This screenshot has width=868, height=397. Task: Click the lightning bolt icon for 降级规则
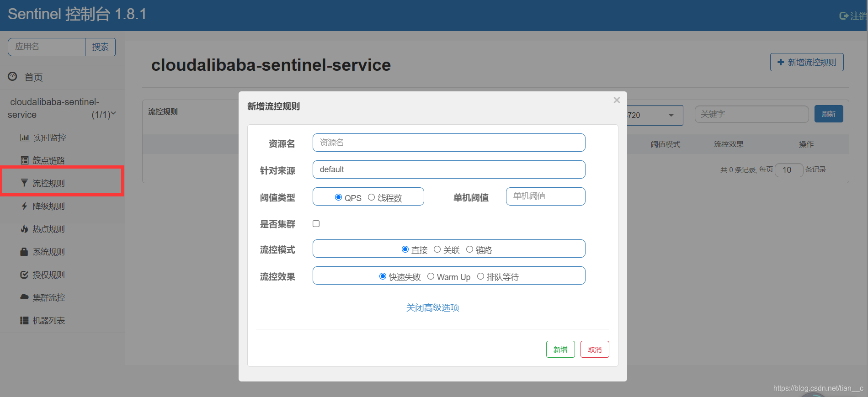[25, 206]
